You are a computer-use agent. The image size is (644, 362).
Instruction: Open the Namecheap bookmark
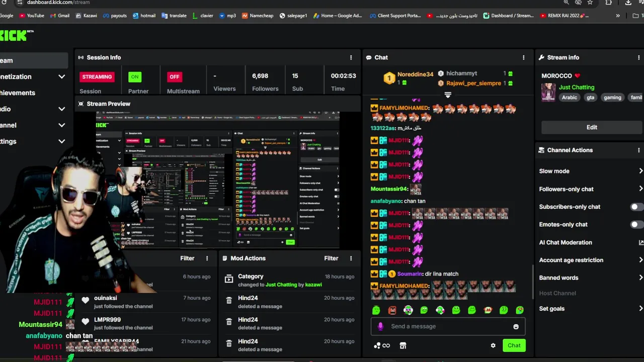258,16
